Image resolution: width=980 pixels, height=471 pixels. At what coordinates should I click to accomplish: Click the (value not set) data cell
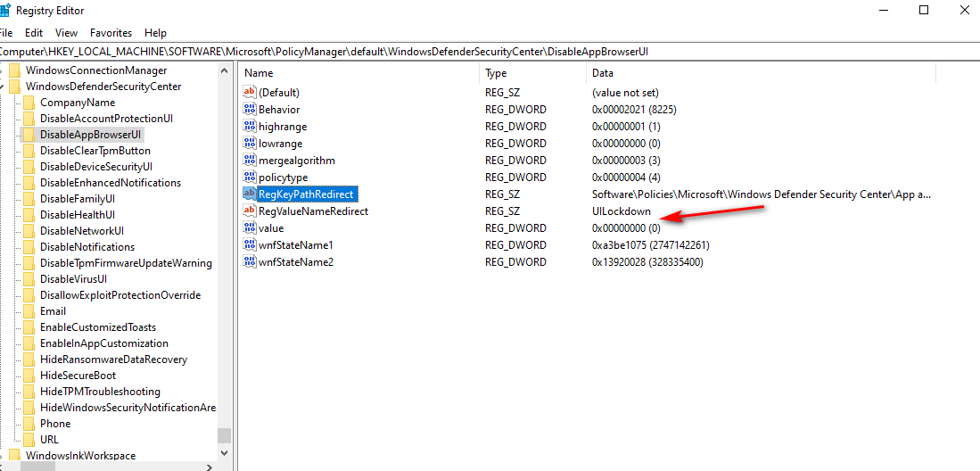(625, 93)
